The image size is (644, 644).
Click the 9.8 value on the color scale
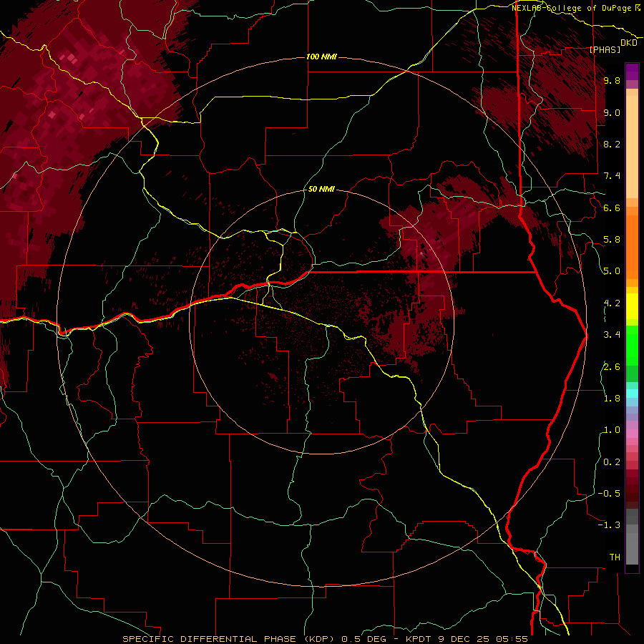click(612, 80)
